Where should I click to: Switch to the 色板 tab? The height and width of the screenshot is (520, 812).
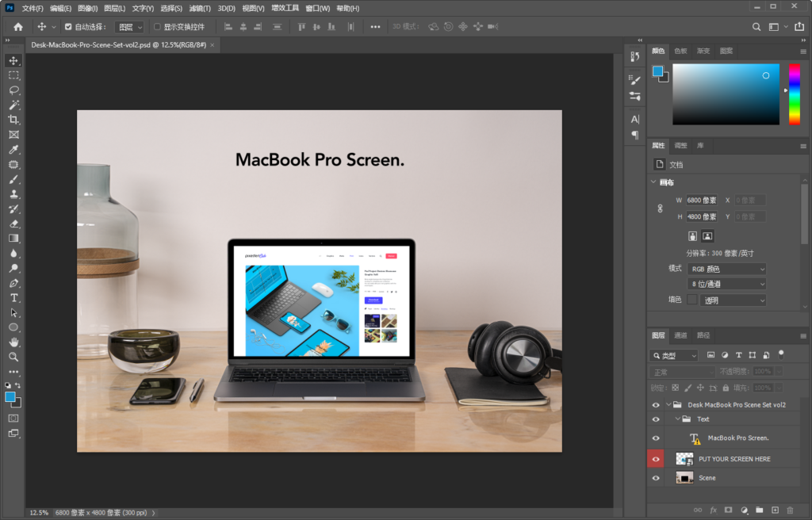click(680, 51)
